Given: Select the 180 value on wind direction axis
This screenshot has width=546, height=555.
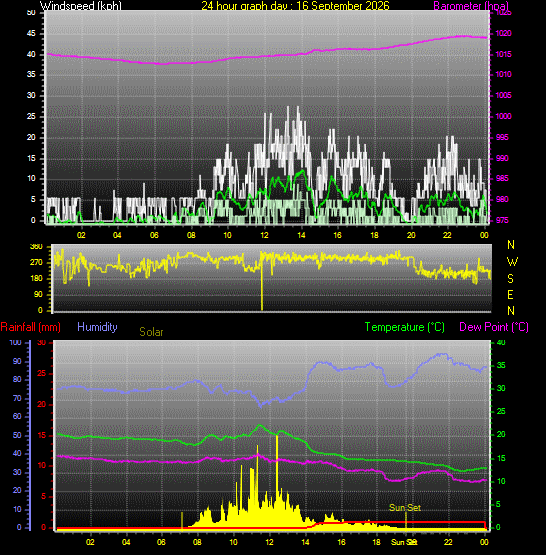Looking at the screenshot, I should [36, 278].
